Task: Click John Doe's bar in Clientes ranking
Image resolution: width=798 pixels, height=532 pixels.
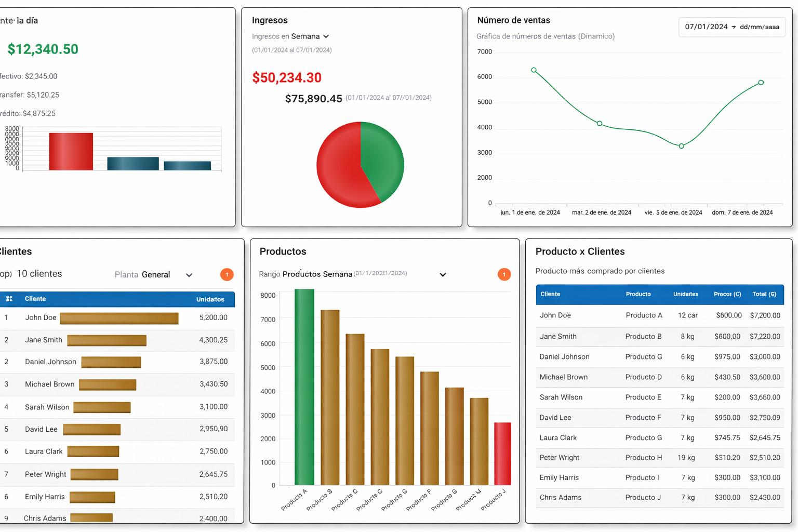Action: [119, 318]
